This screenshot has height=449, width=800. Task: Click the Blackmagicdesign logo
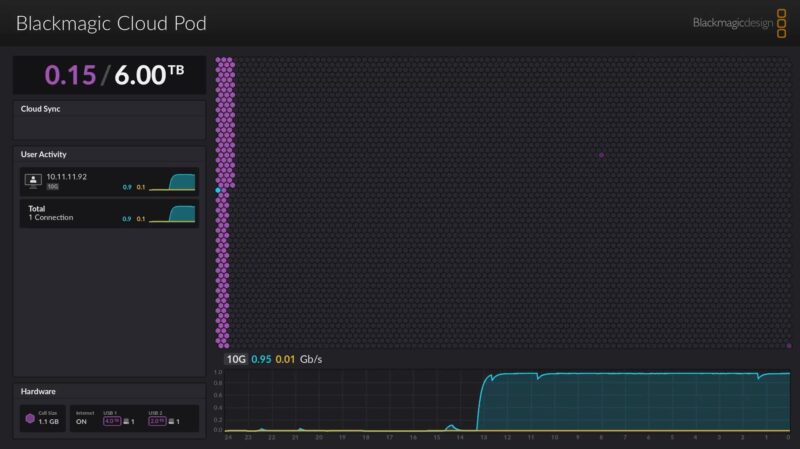pos(739,23)
